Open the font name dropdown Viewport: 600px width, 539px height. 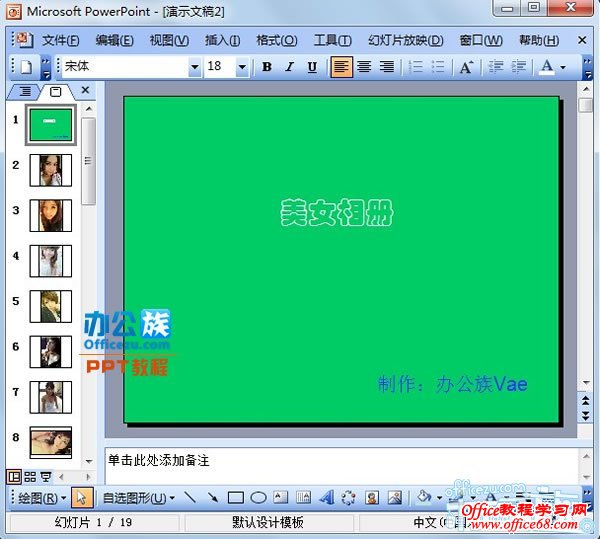click(x=195, y=67)
